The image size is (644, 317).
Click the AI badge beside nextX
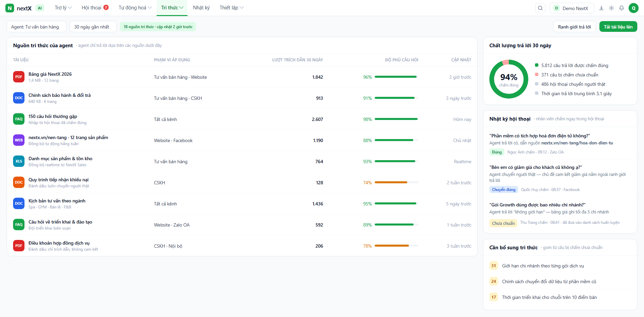(40, 8)
